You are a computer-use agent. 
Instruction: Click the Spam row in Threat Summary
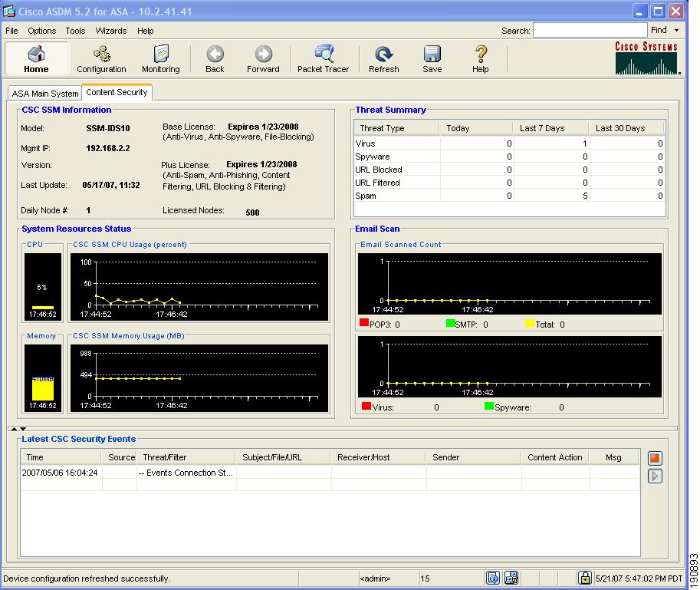[x=509, y=196]
